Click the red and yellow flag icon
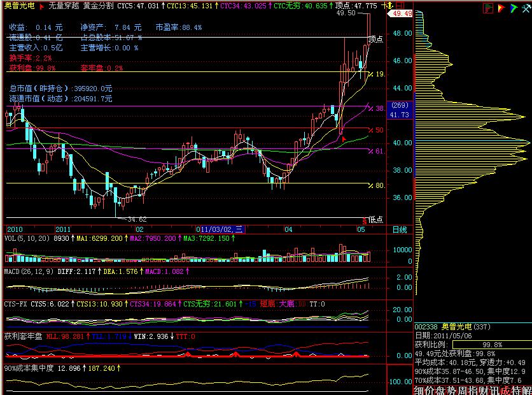Image resolution: width=532 pixels, height=395 pixels. click(501, 8)
